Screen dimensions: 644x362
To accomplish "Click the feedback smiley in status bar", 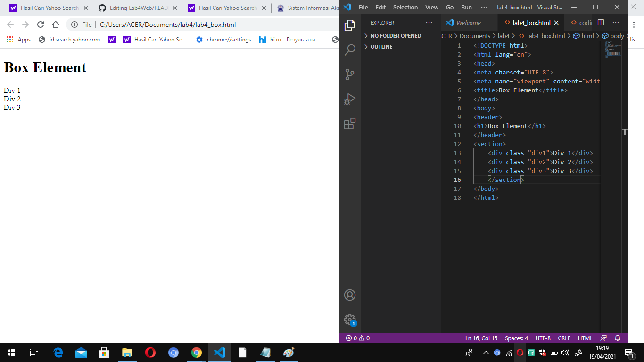I will [x=604, y=338].
